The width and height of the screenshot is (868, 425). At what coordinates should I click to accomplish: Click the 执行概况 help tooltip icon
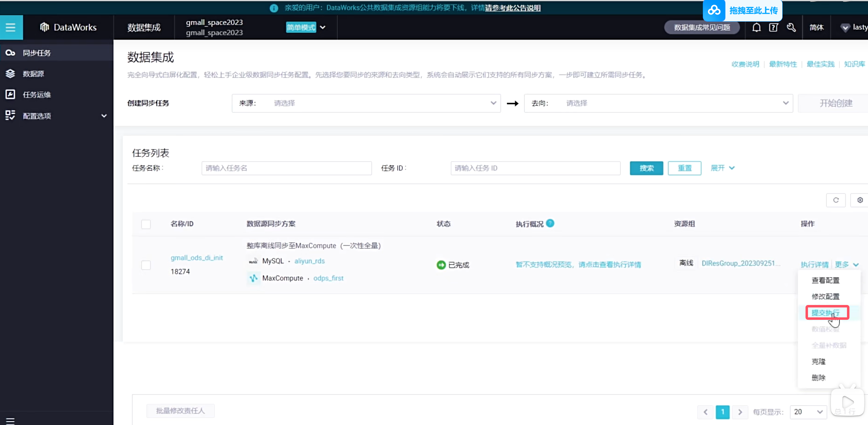[x=550, y=223]
